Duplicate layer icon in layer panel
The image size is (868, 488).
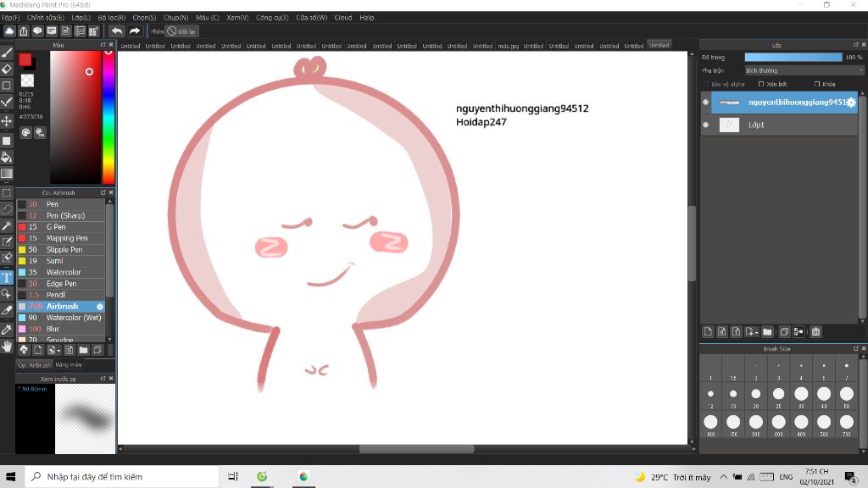784,331
